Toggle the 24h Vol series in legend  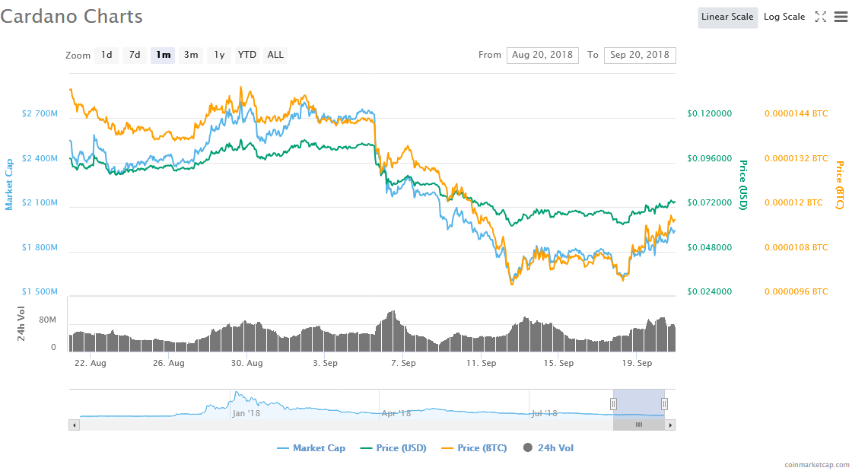point(548,447)
